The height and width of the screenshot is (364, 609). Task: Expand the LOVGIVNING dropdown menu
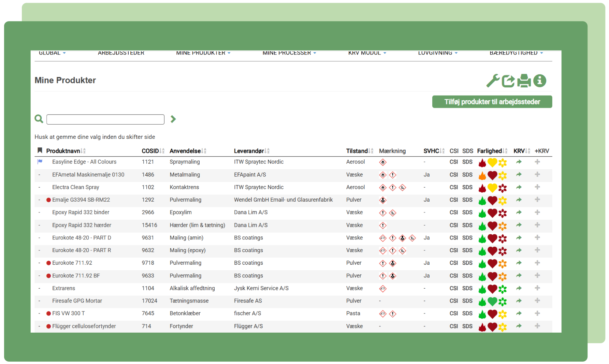click(x=437, y=53)
